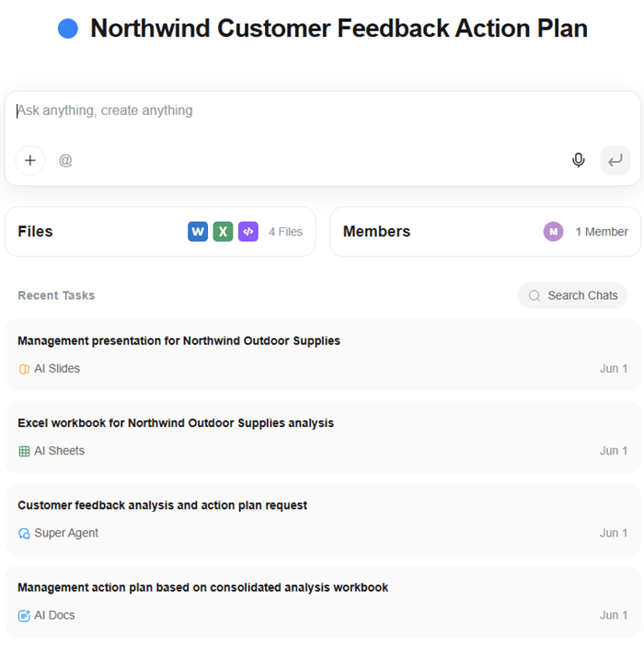Click Jun 1 date on AI Sheets task
This screenshot has height=646, width=644.
click(614, 451)
